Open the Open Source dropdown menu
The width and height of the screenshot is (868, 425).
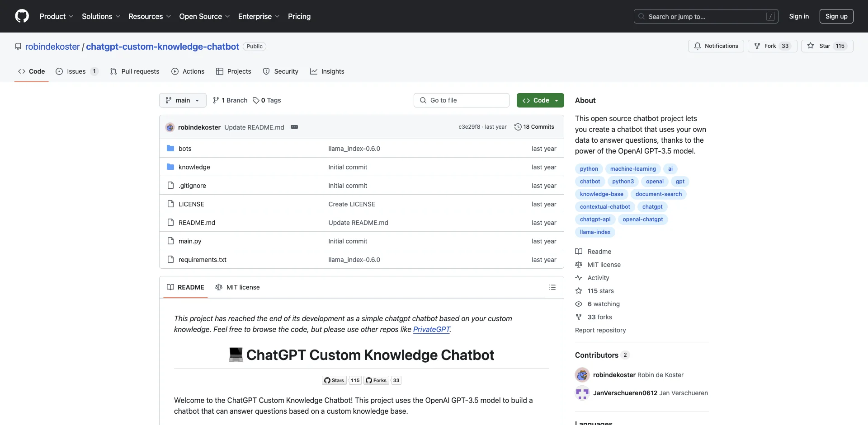point(205,16)
